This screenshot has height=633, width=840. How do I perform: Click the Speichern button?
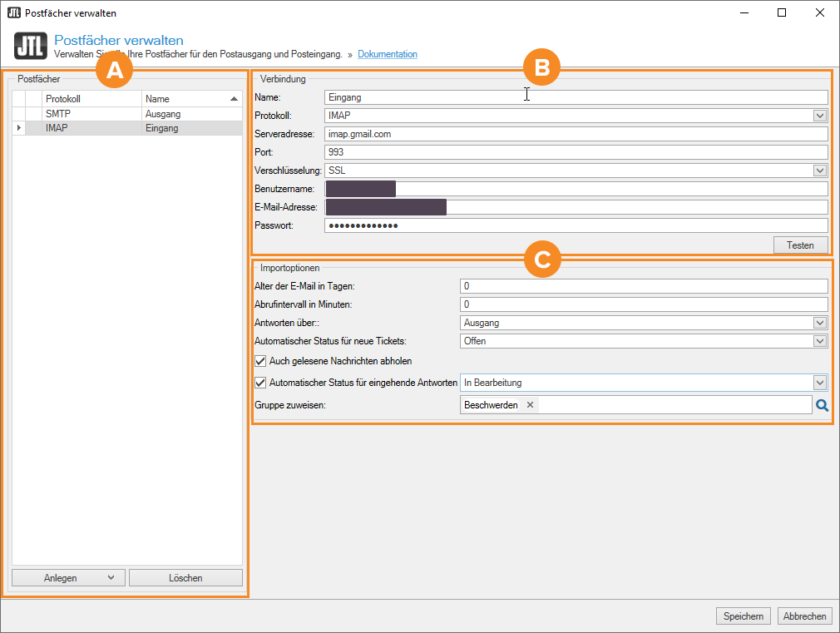[743, 616]
